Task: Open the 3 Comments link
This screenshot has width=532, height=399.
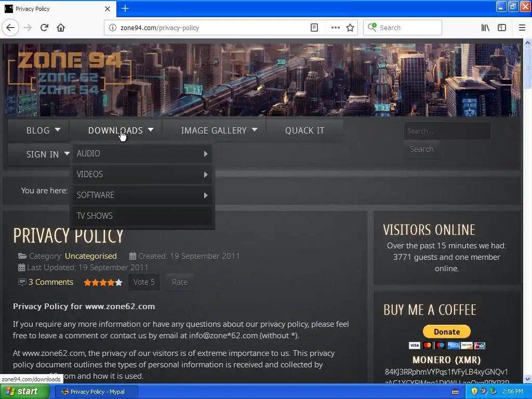Action: (51, 282)
